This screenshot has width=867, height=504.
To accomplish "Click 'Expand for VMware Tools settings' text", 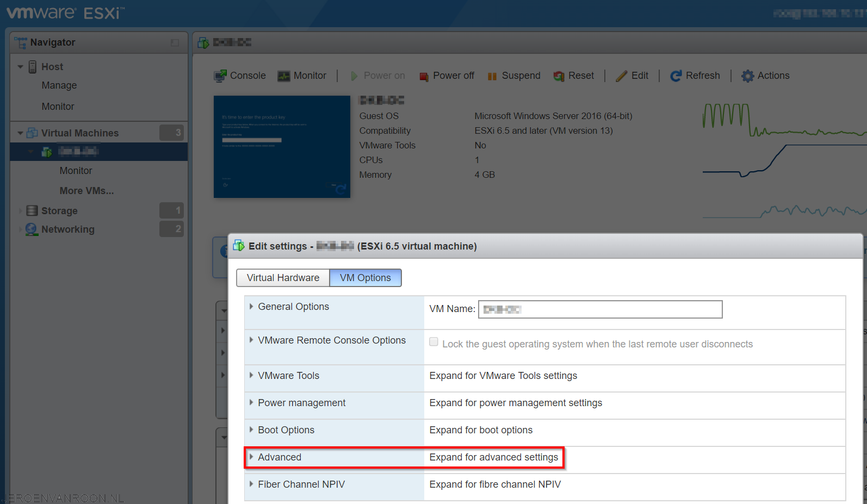I will tap(503, 376).
